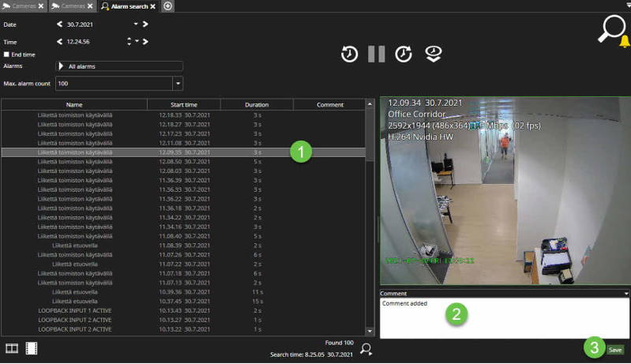631x364 pixels.
Task: Save the alarm comment
Action: coord(615,349)
